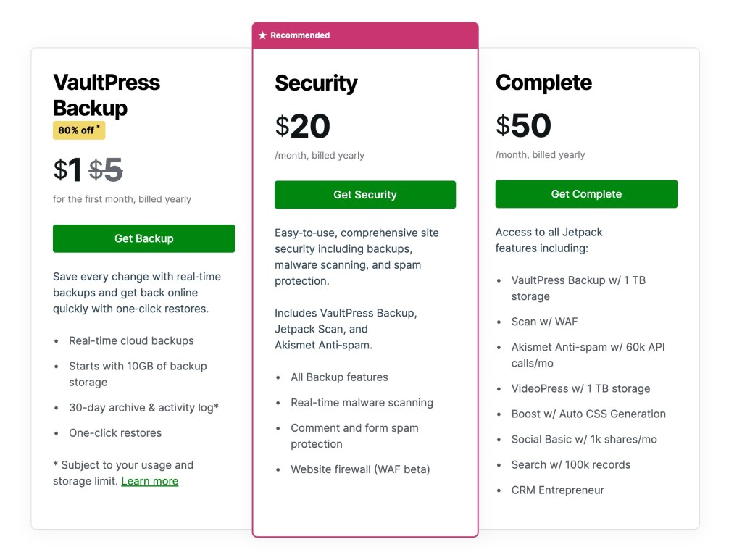Click the Security plan title
This screenshot has height=560, width=742.
316,83
